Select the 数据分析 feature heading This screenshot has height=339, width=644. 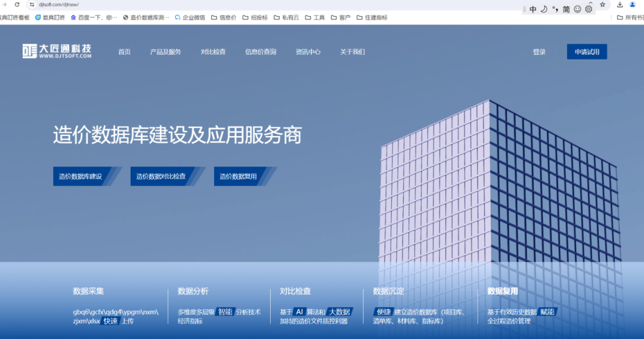[193, 291]
